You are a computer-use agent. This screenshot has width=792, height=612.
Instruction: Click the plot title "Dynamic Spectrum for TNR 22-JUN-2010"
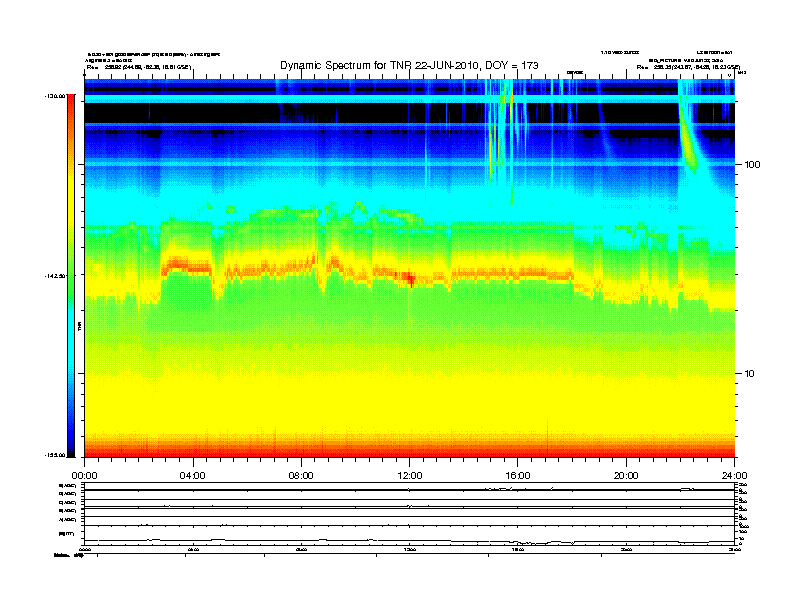[381, 65]
